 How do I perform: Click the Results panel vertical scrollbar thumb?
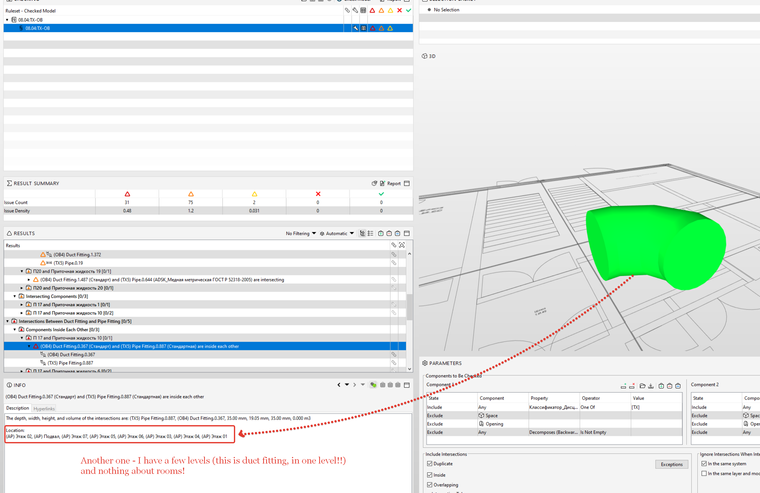pyautogui.click(x=410, y=306)
